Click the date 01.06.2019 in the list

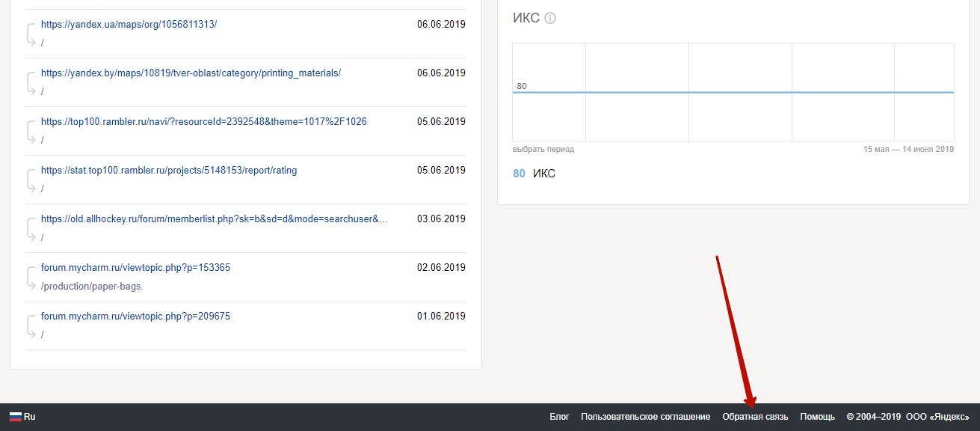click(441, 316)
